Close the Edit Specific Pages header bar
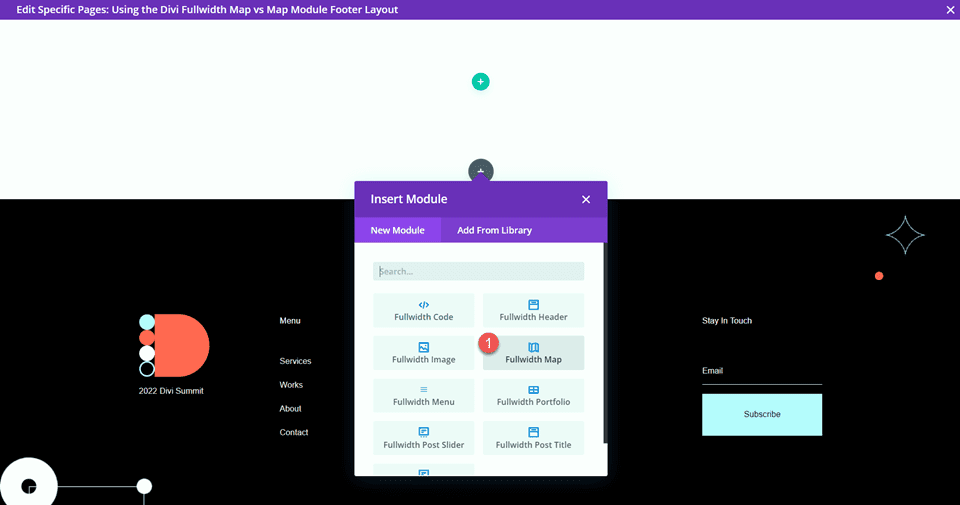 (x=950, y=10)
